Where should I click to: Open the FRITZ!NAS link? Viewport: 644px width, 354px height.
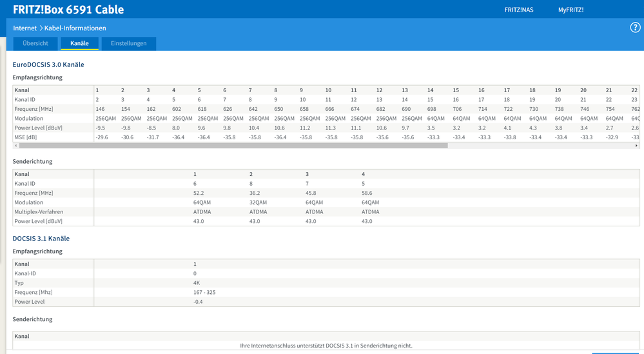tap(519, 10)
